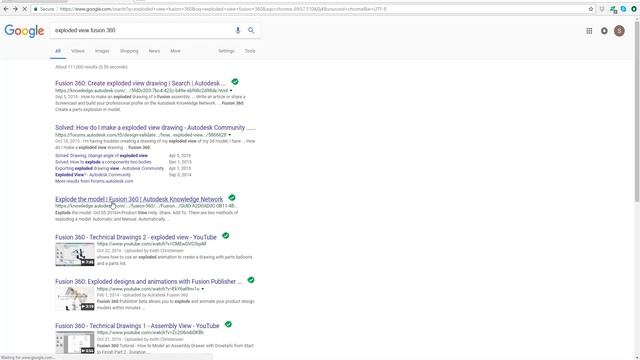Image resolution: width=640 pixels, height=360 pixels.
Task: Click the page vertical scrollbar
Action: pyautogui.click(x=637, y=110)
